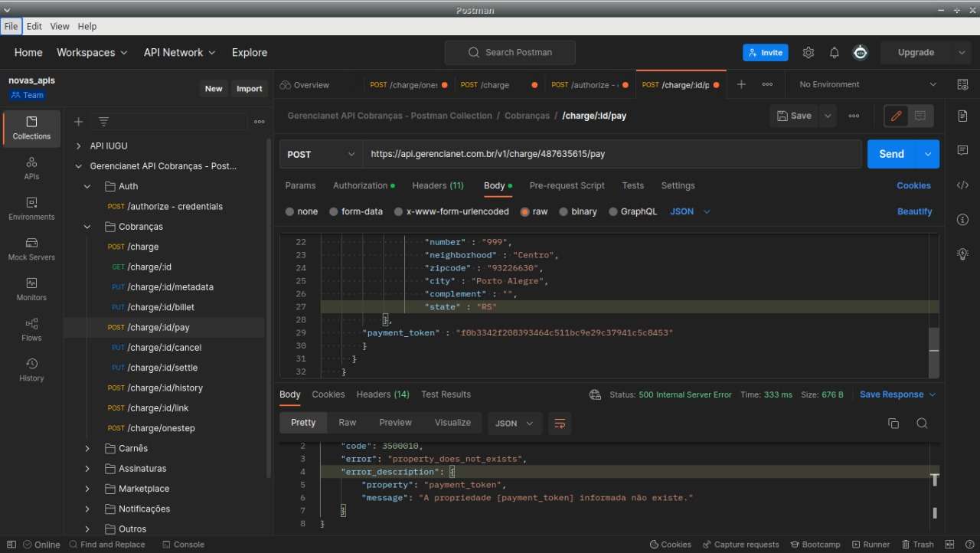This screenshot has height=553, width=980.
Task: Click the Beautify link
Action: (915, 211)
